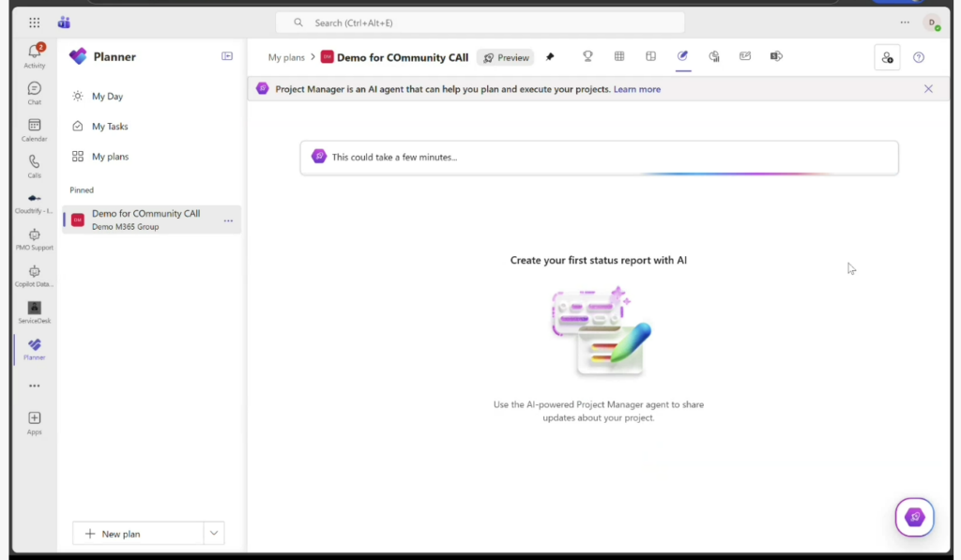Switch to the Board view tab

coord(651,56)
